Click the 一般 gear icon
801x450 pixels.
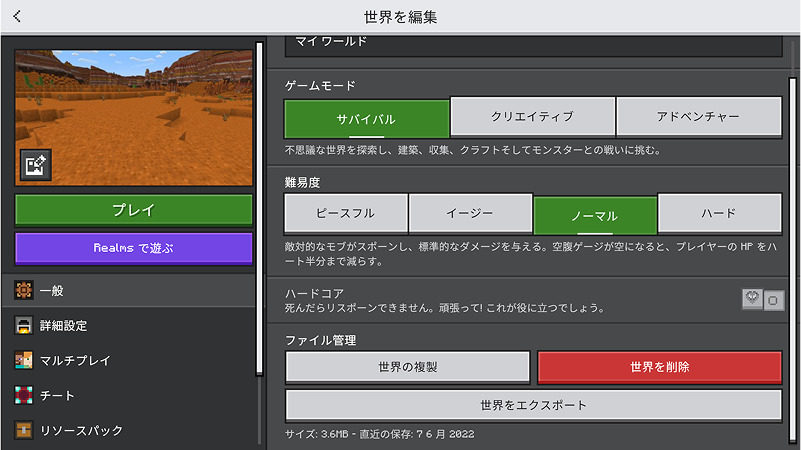coord(23,290)
